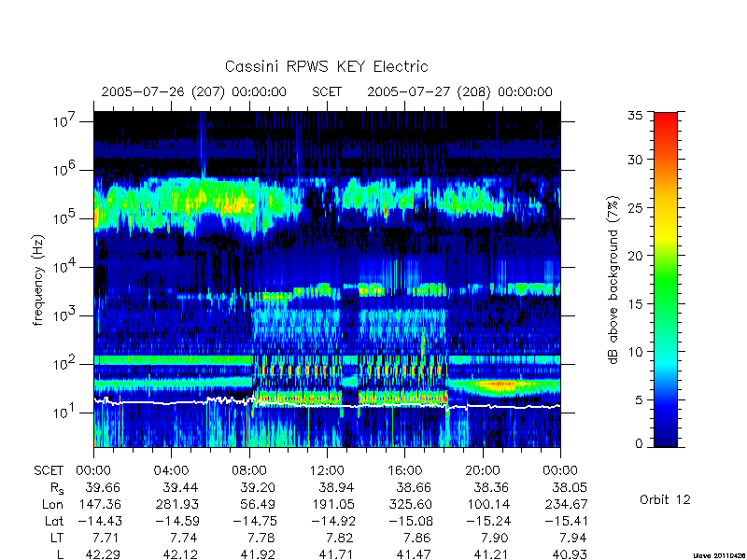Click the 10^3 frequency tick label

(65, 315)
